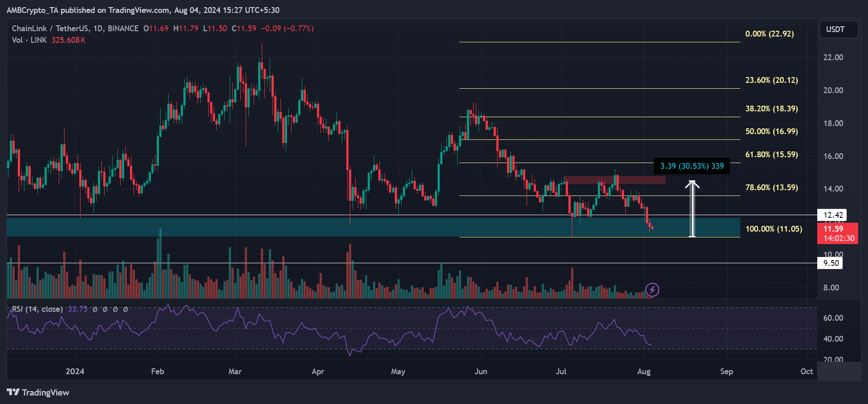Screen dimensions: 868x404
Task: Click the open price O11.69 value
Action: pyautogui.click(x=156, y=29)
